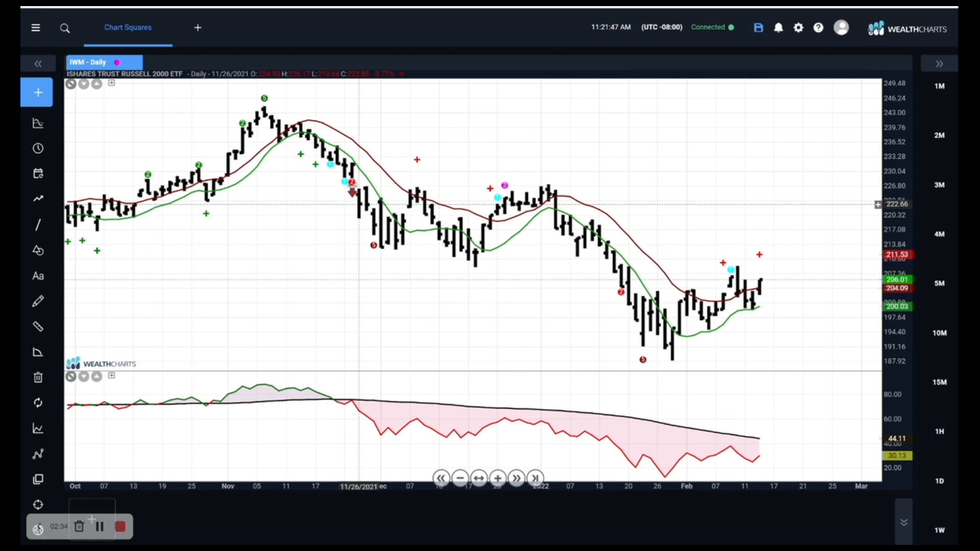Stop recording with red square
This screenshot has width=980, height=551.
(120, 527)
